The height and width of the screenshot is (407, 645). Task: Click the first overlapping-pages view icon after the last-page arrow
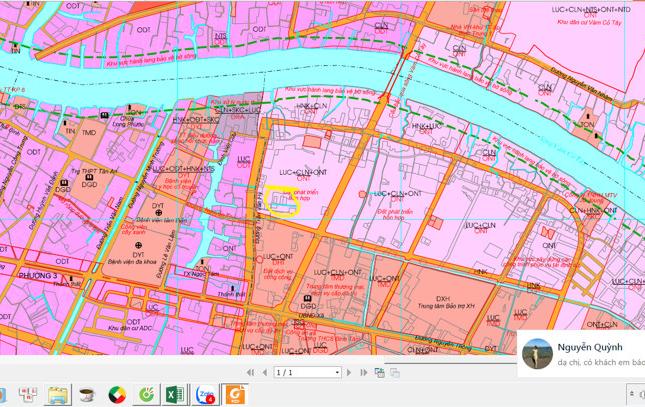tap(380, 372)
